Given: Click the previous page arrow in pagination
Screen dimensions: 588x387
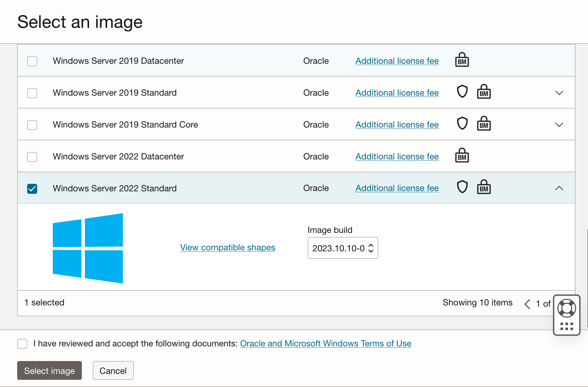Looking at the screenshot, I should [x=527, y=304].
